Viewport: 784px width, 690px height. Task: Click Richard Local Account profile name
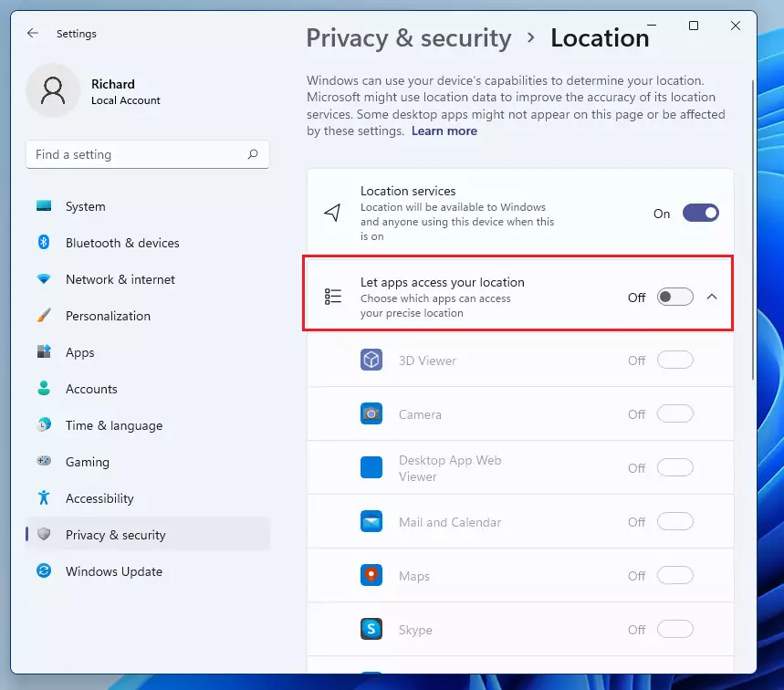coord(126,91)
